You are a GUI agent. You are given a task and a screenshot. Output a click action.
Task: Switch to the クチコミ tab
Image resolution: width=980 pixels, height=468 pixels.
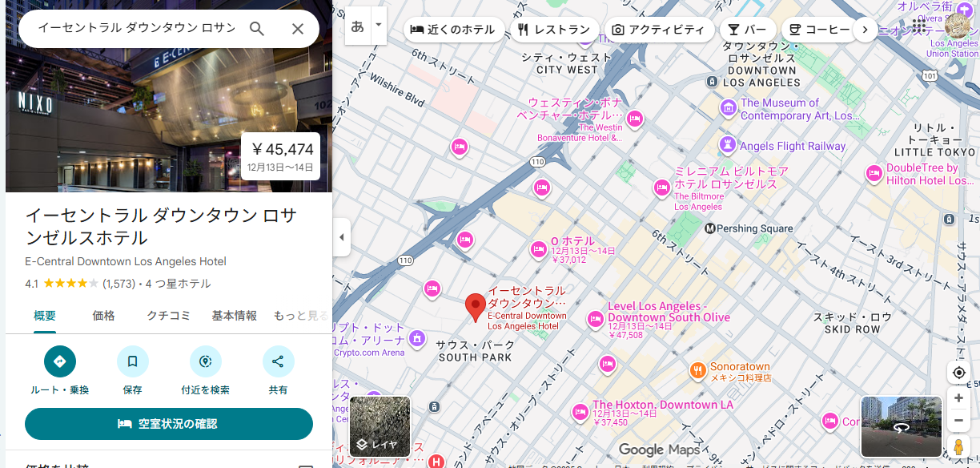coord(168,316)
